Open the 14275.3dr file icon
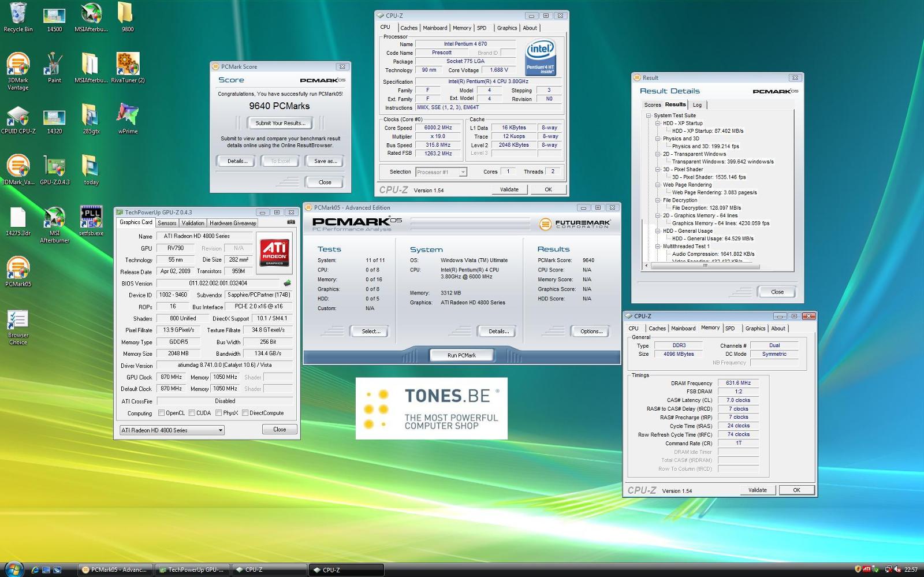Viewport: 924px width, 577px height. pos(18,221)
